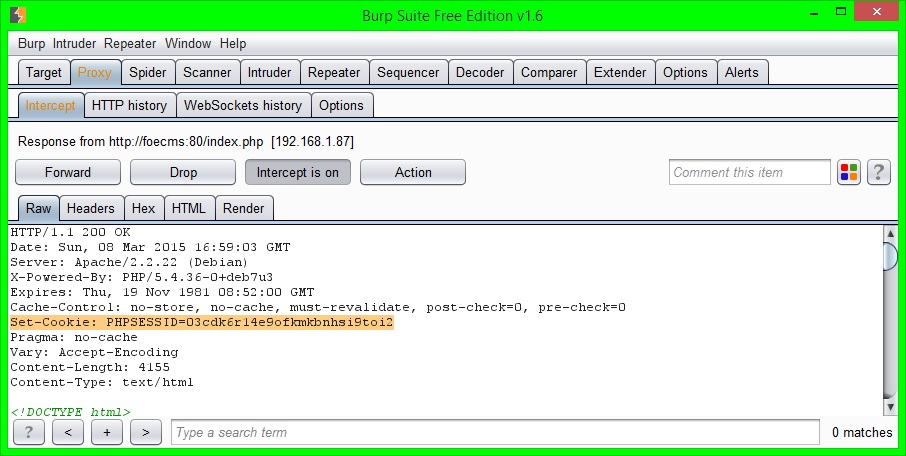Screen dimensions: 906x456
Task: Click the help question mark beside comment field
Action: coord(878,172)
